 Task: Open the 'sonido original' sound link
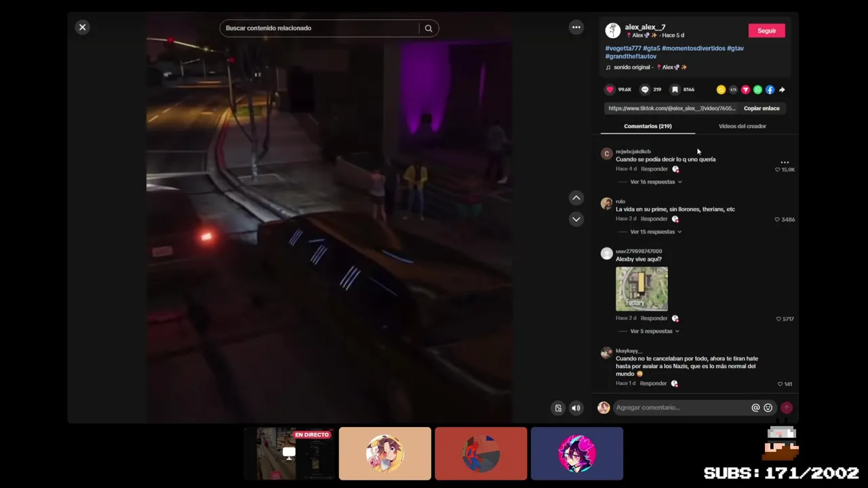click(x=646, y=67)
